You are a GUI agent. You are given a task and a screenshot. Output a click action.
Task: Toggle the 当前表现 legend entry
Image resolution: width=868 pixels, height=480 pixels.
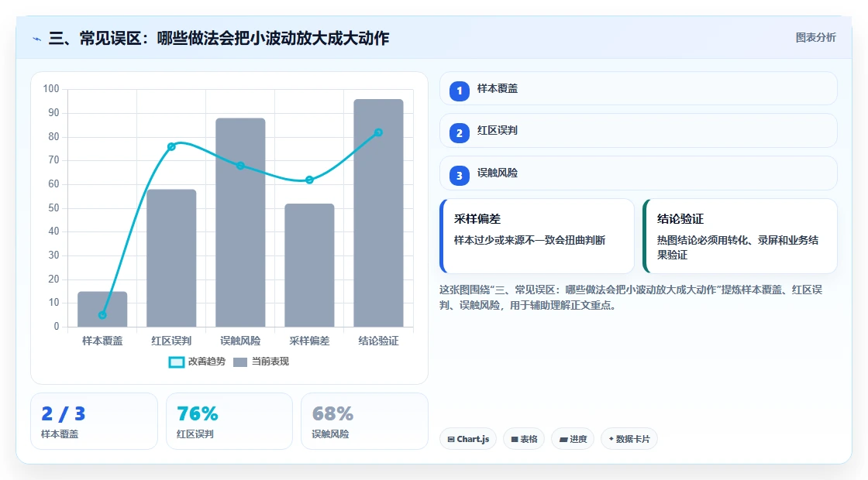tap(261, 362)
